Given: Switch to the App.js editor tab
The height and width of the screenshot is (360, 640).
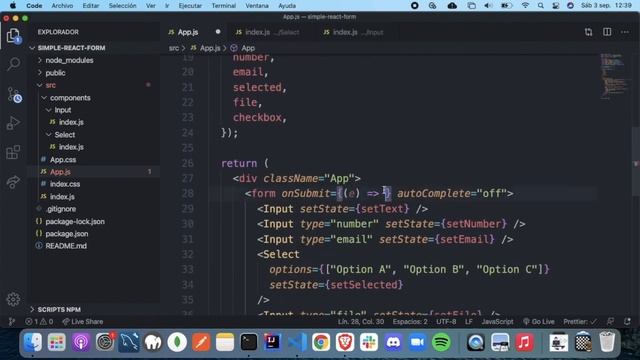Looking at the screenshot, I should (x=188, y=32).
